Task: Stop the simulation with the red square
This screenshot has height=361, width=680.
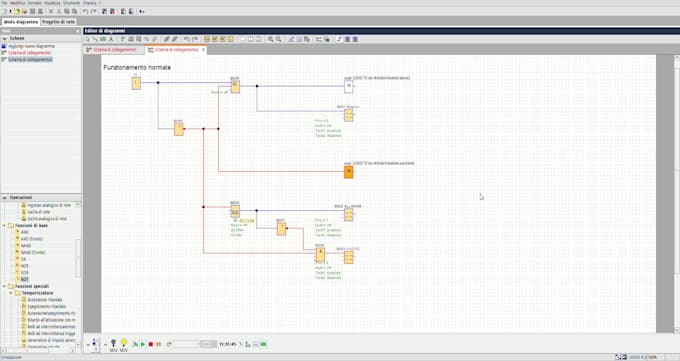Action: [150, 344]
